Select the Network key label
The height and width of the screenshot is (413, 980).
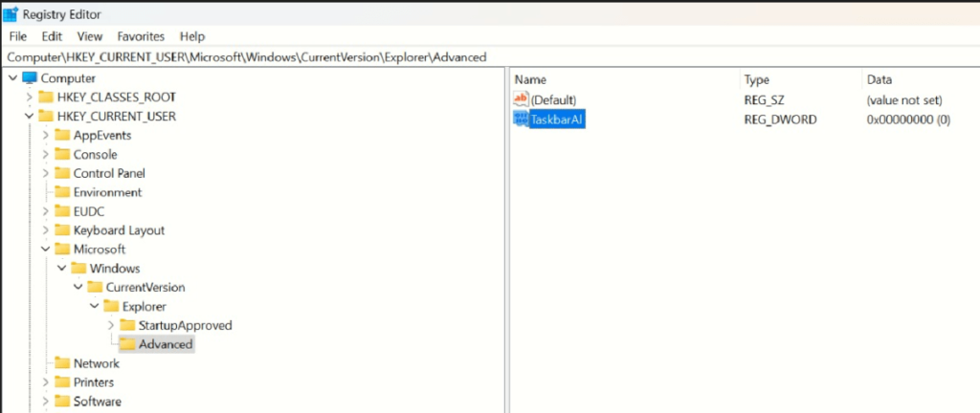[x=97, y=363]
